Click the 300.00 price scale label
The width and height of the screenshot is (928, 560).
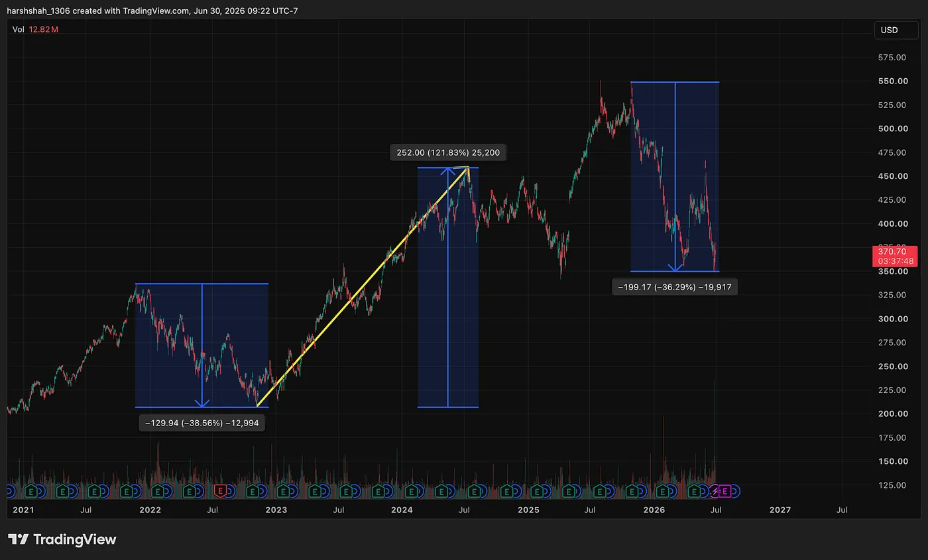tap(892, 319)
